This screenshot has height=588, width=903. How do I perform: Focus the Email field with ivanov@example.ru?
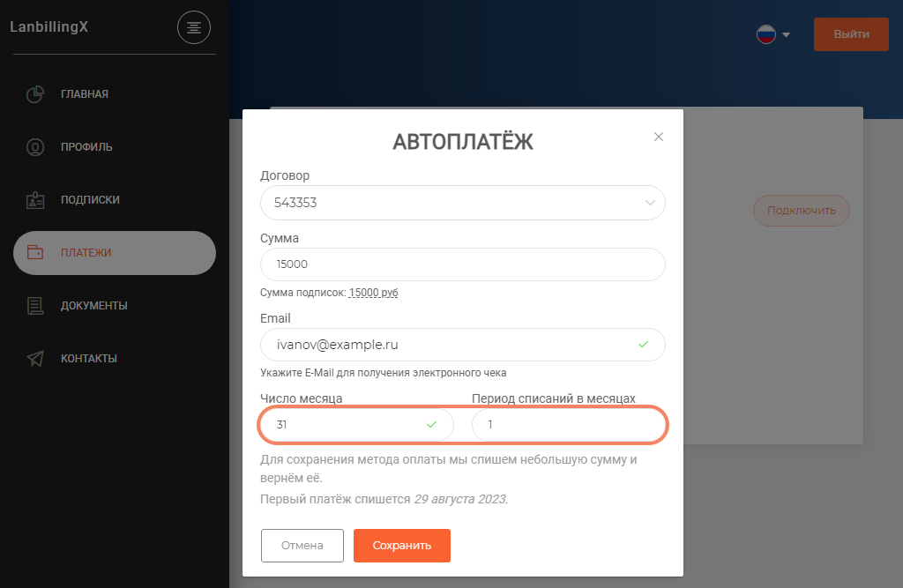(462, 345)
